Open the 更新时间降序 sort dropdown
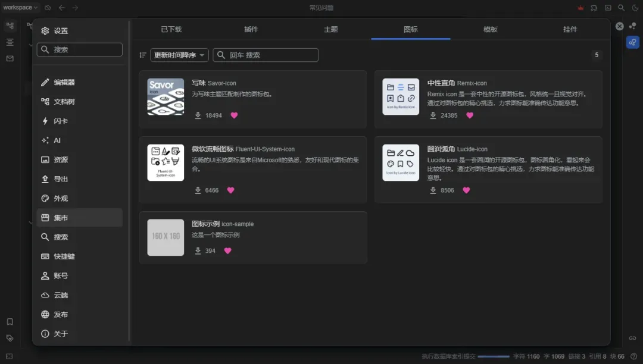Screen dimensions: 643x364 pos(179,55)
